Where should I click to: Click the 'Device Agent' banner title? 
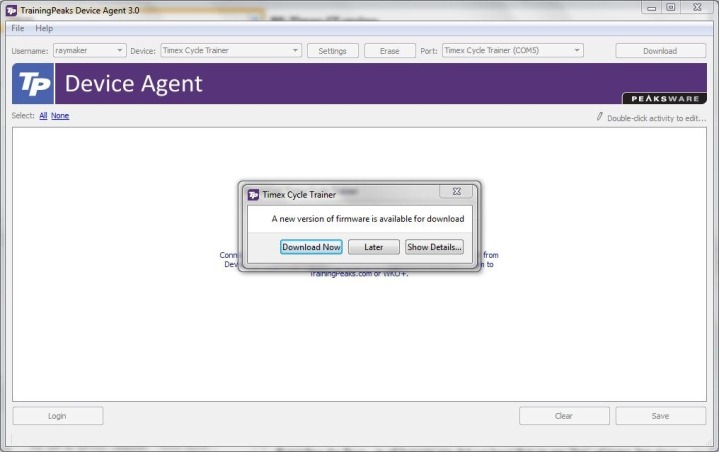point(133,84)
